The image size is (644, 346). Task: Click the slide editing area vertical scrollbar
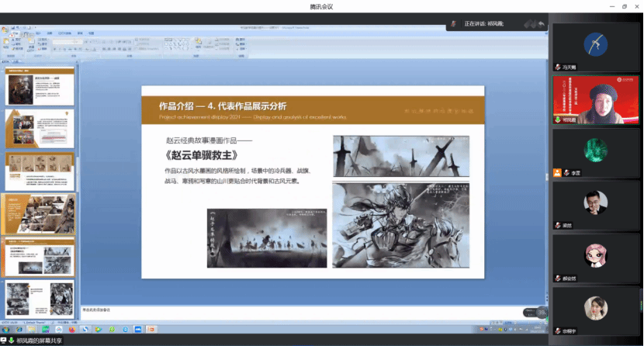click(546, 176)
